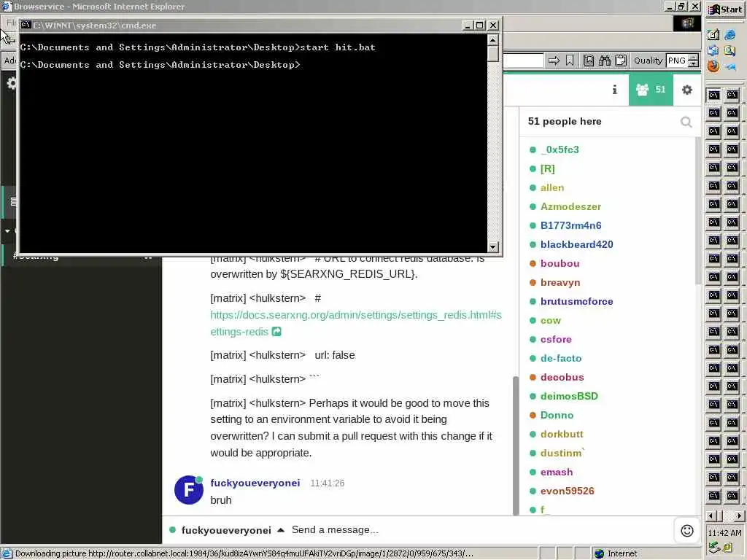Focus the Send a message input
This screenshot has width=747, height=560.
tap(480, 530)
